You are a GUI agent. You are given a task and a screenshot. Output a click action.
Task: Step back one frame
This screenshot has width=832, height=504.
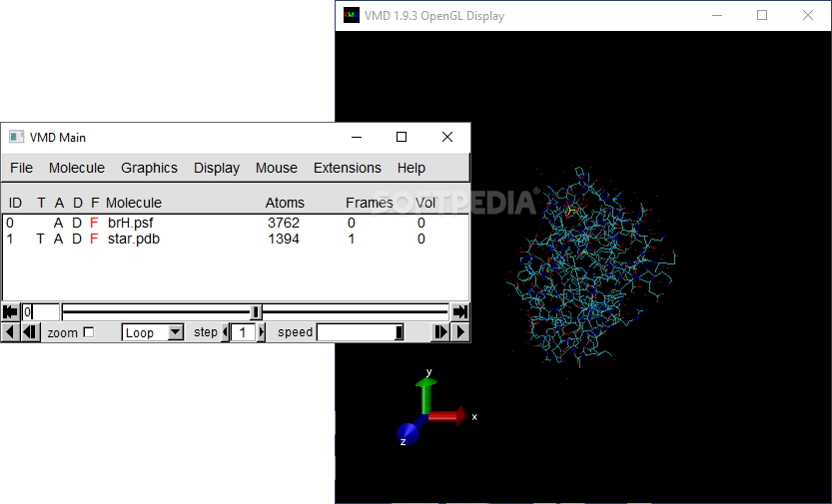(x=30, y=332)
